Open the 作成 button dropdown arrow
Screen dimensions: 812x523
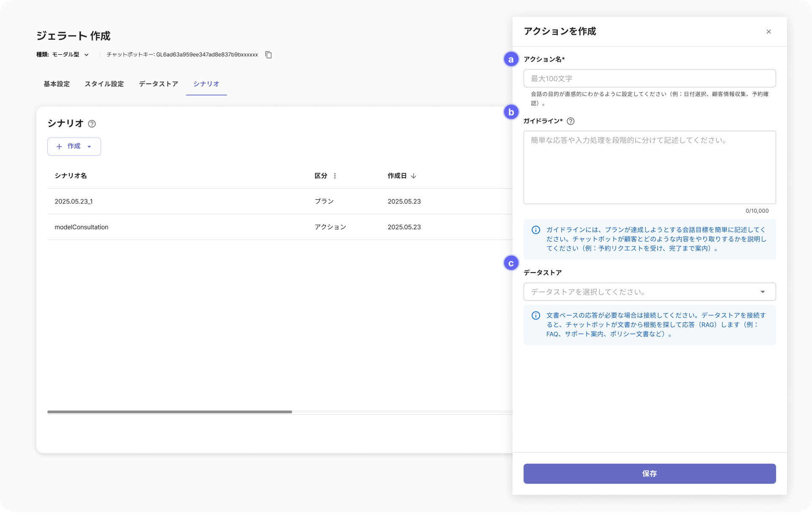[x=89, y=146]
